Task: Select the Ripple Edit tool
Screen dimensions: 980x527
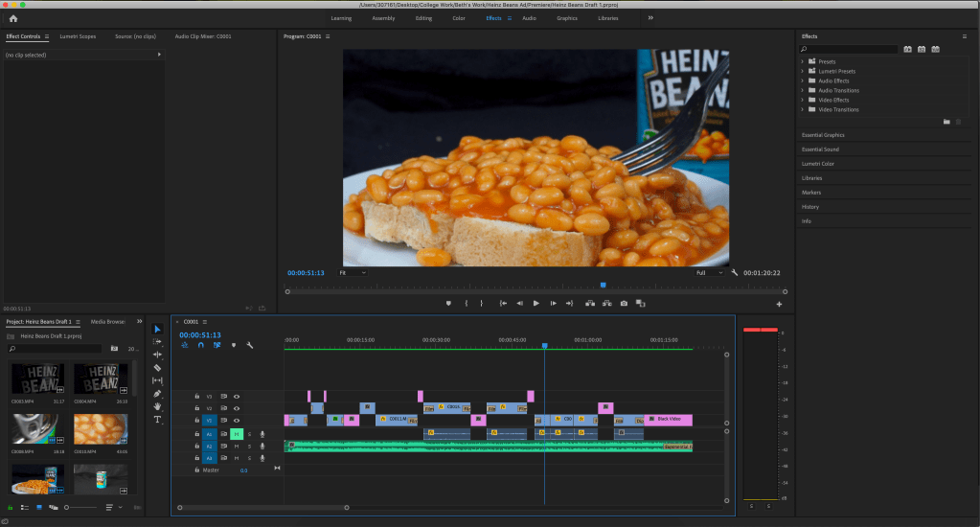Action: tap(158, 355)
